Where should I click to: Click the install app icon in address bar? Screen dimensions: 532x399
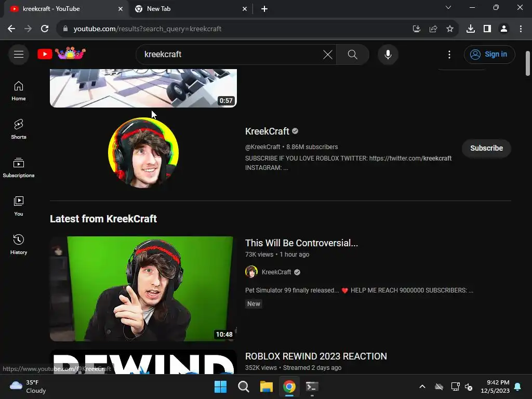[416, 29]
